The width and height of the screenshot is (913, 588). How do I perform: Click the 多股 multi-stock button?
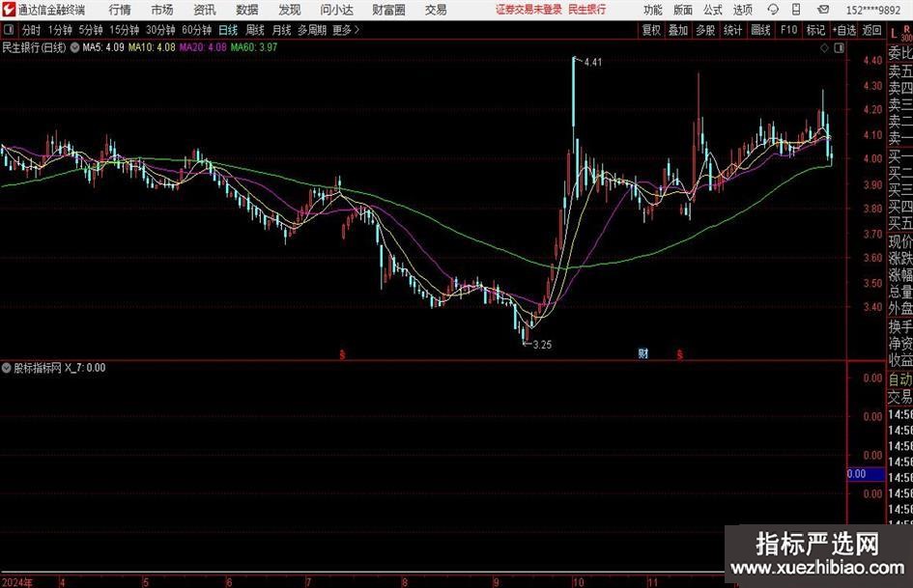pos(705,30)
